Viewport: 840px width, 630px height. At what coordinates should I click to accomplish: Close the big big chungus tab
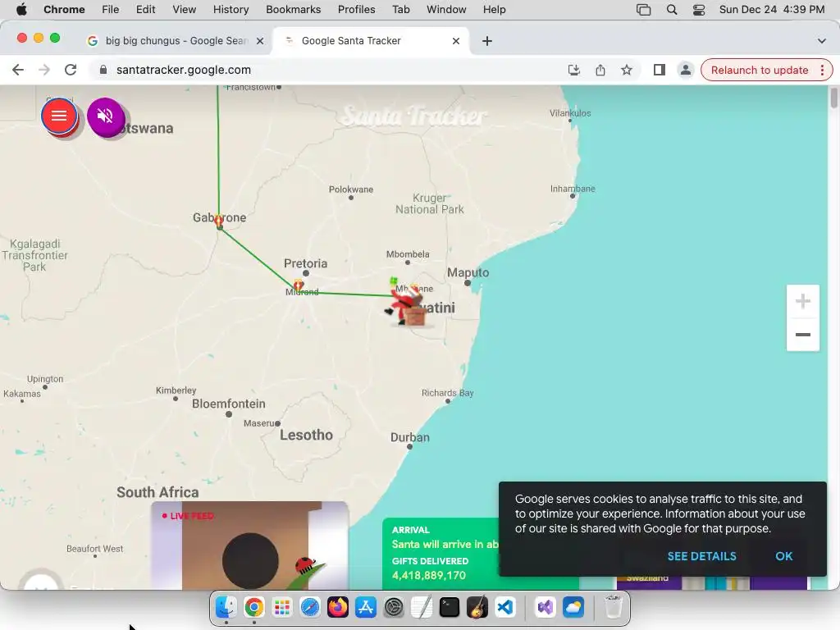260,41
